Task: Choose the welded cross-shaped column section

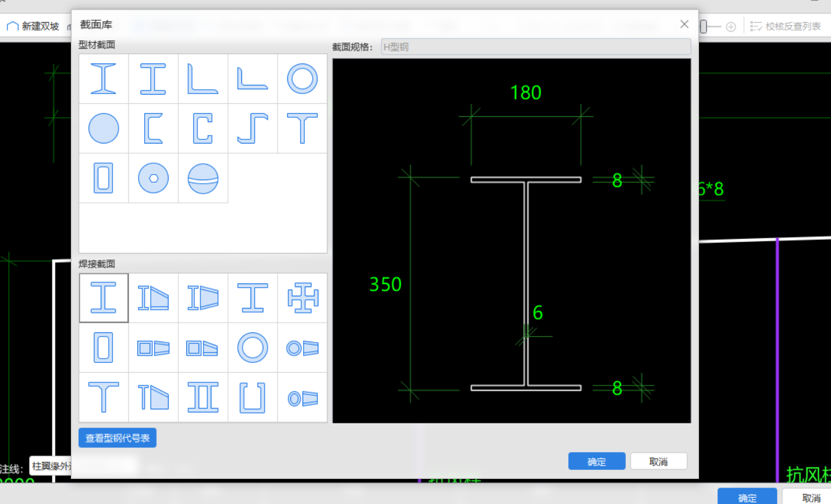Action: point(302,298)
